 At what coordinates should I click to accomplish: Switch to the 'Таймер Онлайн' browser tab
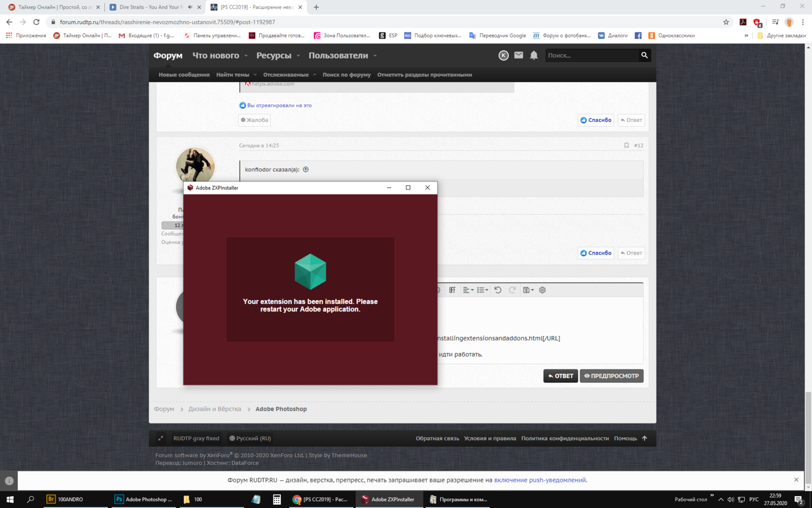coord(53,7)
